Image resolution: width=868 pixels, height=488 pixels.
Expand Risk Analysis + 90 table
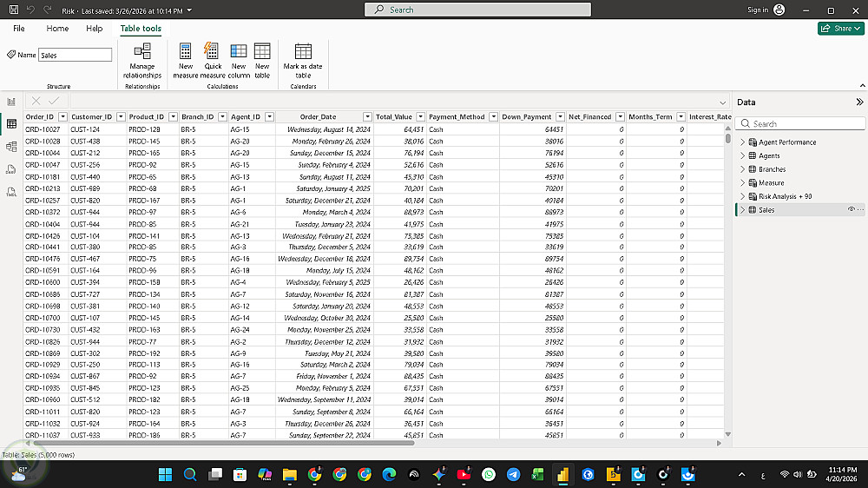point(743,196)
